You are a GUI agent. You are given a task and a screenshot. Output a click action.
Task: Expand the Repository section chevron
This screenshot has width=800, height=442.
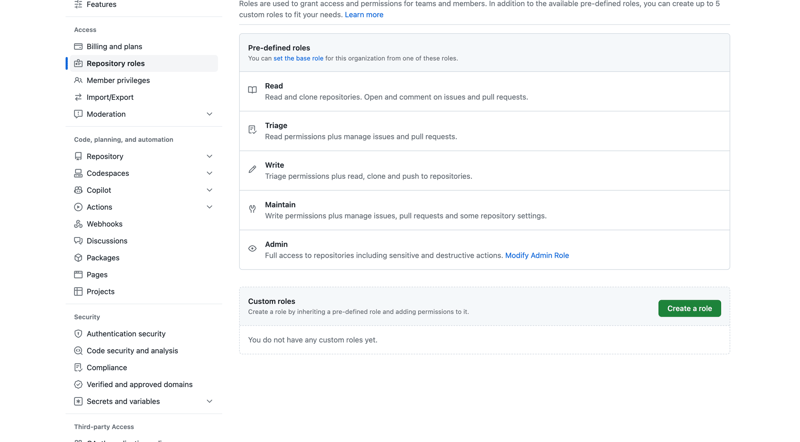click(209, 156)
